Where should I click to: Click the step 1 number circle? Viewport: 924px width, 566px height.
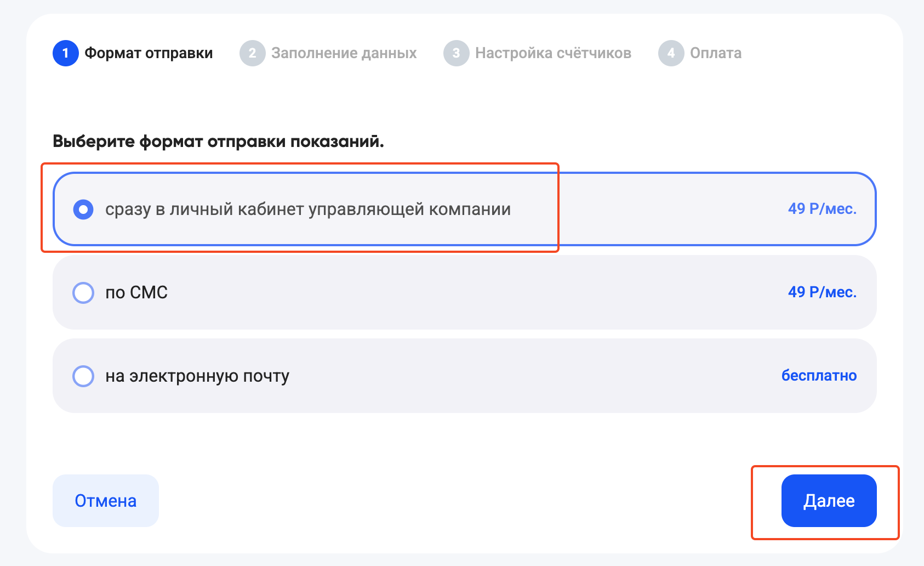66,53
